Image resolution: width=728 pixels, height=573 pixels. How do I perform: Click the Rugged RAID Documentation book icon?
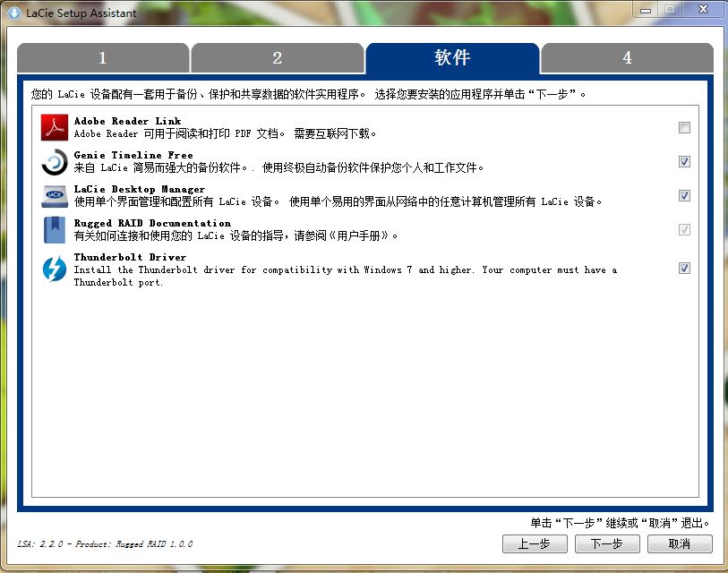click(x=55, y=230)
